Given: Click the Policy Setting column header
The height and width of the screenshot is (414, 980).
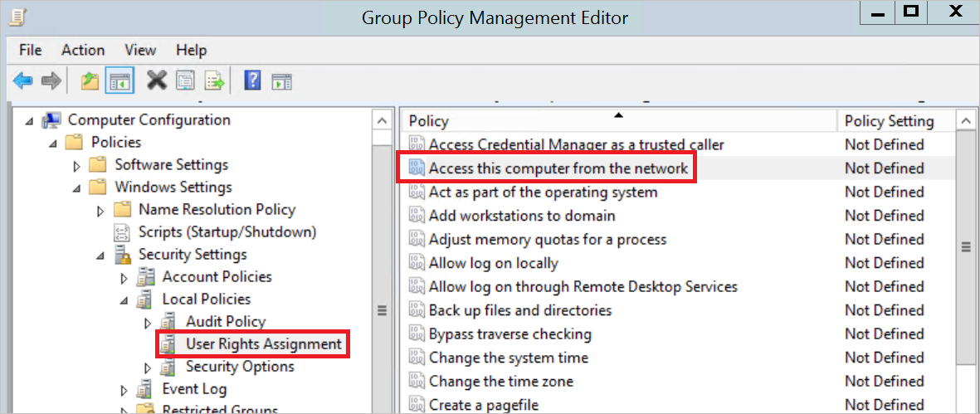Looking at the screenshot, I should (889, 121).
